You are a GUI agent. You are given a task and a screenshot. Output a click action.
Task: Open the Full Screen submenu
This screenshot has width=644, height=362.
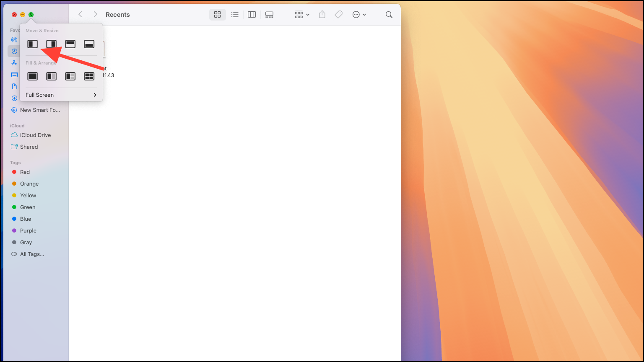pos(61,95)
